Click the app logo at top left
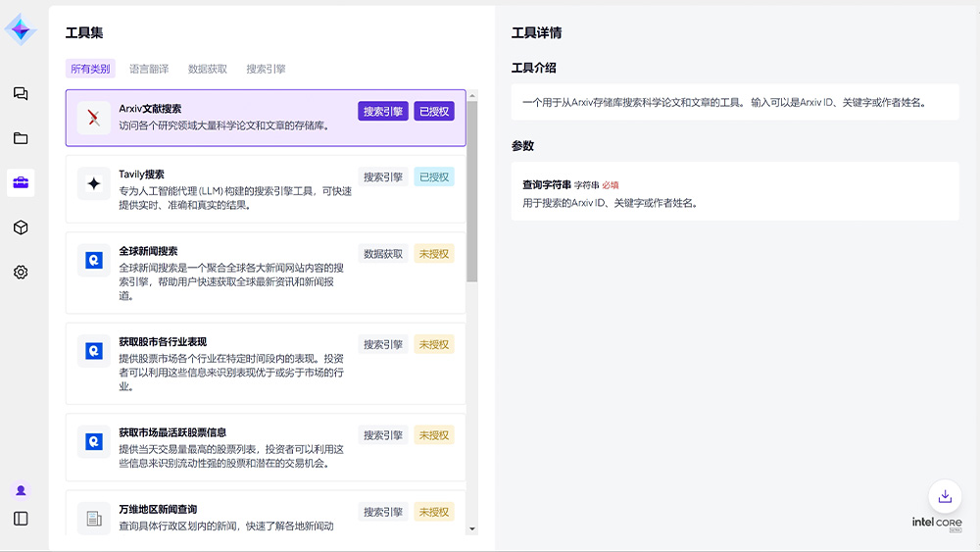This screenshot has width=980, height=552. click(x=21, y=29)
